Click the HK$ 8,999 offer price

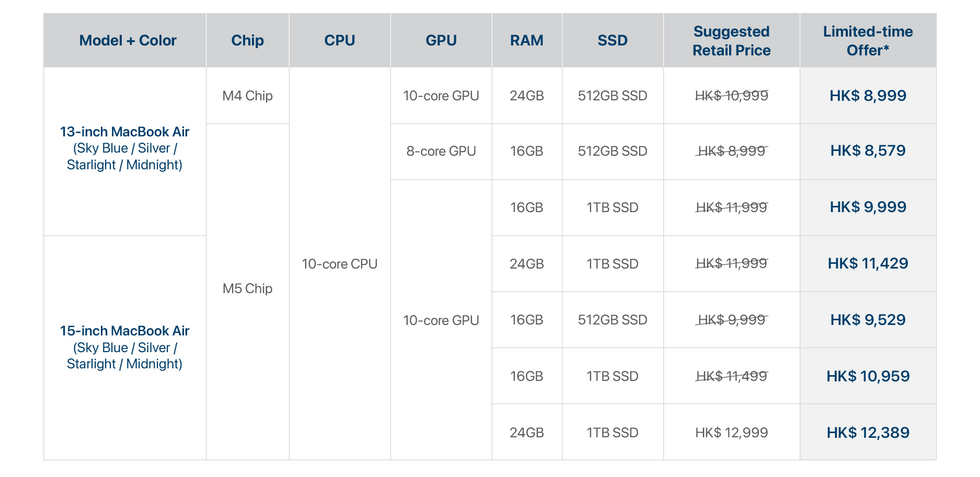pos(868,96)
